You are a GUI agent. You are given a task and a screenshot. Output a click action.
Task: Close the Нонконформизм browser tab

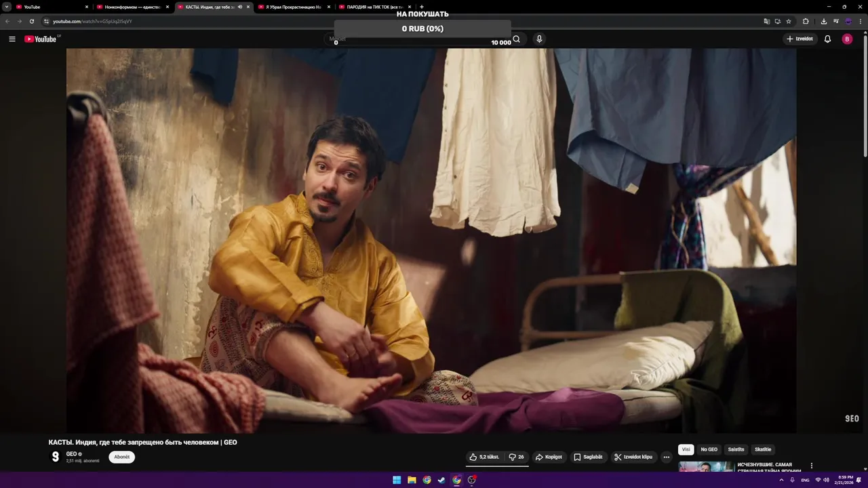[x=167, y=7]
